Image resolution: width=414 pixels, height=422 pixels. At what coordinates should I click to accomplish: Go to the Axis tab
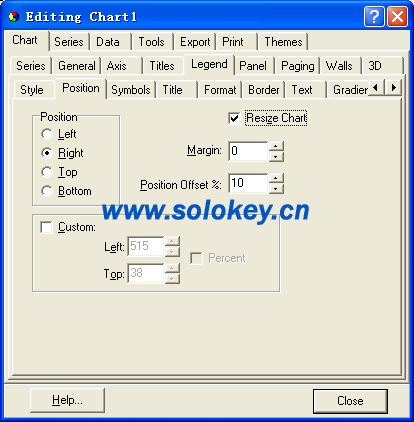click(121, 66)
